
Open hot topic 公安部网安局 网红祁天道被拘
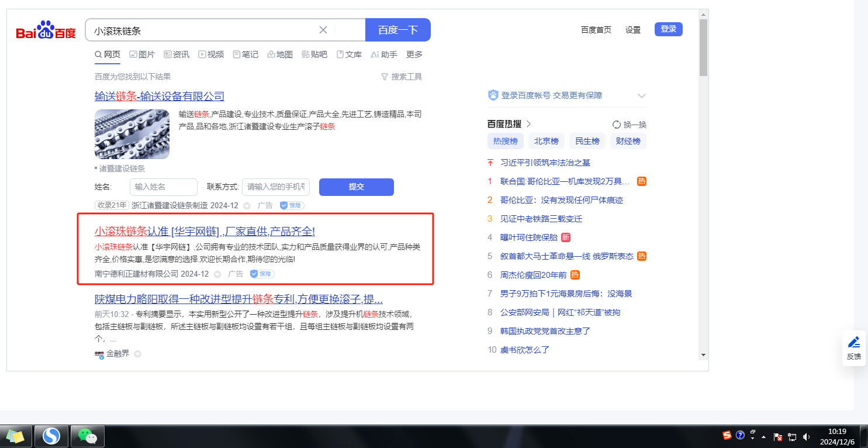[561, 312]
